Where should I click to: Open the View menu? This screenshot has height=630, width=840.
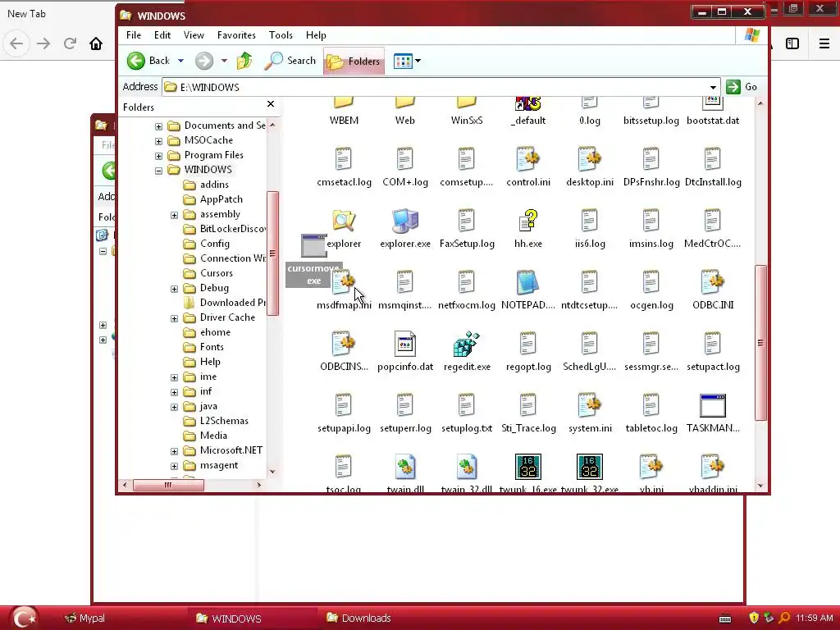194,34
